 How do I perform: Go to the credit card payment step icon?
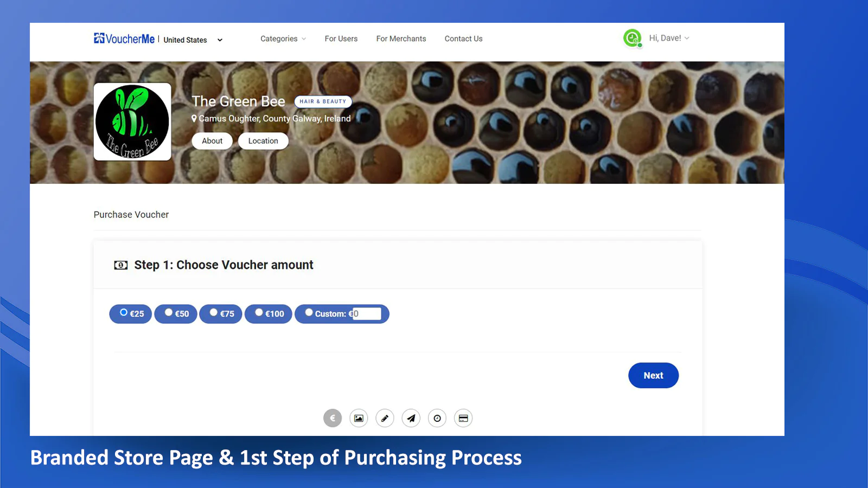coord(463,418)
